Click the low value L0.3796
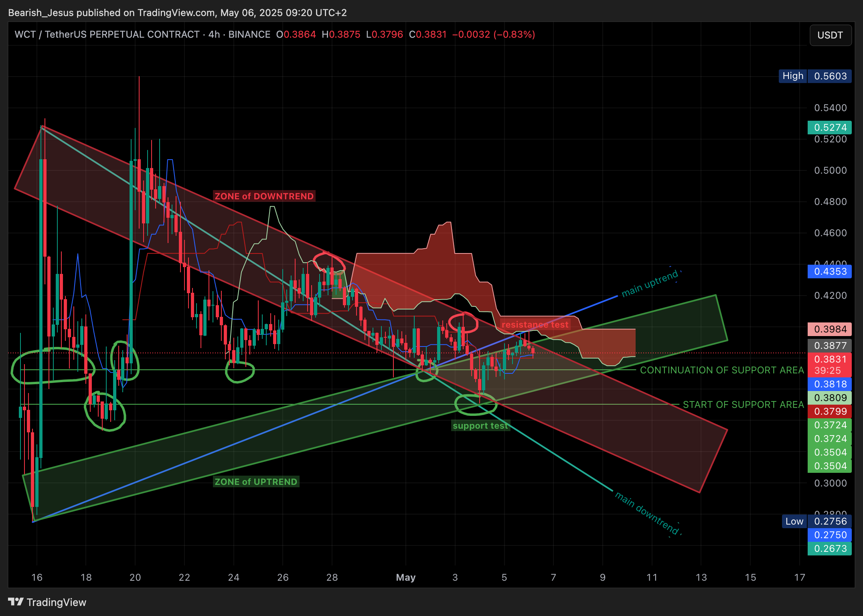Viewport: 863px width, 616px height. pyautogui.click(x=384, y=34)
